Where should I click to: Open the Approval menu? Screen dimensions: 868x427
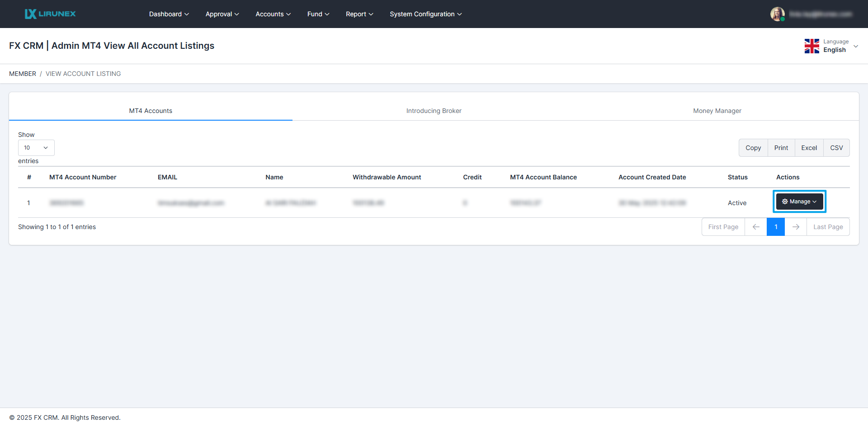pos(222,14)
